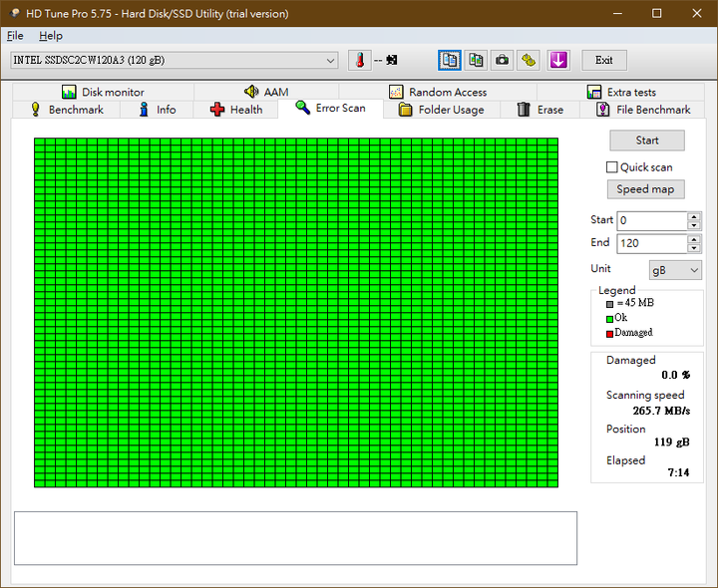Open the INTEL SSDSC2CW120A3 drive dropdown
Screen dimensions: 718x588
(x=175, y=60)
